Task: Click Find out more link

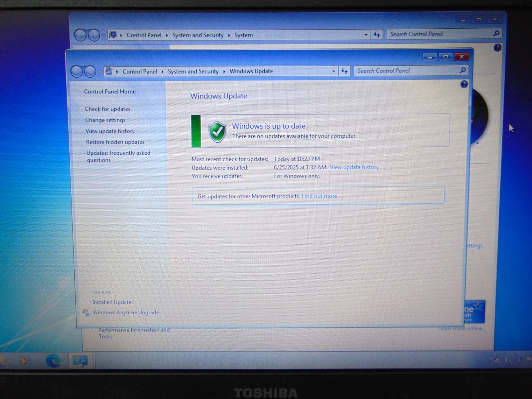Action: 319,196
